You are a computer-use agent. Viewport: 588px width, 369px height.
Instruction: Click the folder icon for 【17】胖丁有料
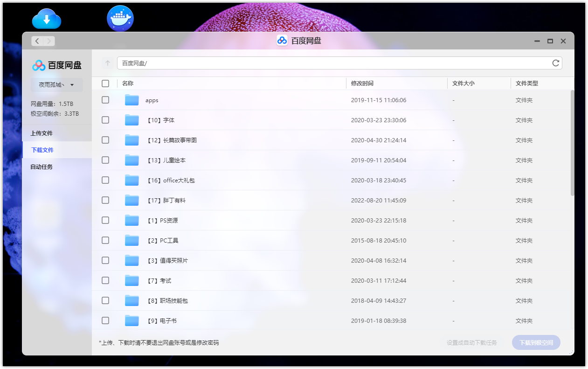(132, 200)
